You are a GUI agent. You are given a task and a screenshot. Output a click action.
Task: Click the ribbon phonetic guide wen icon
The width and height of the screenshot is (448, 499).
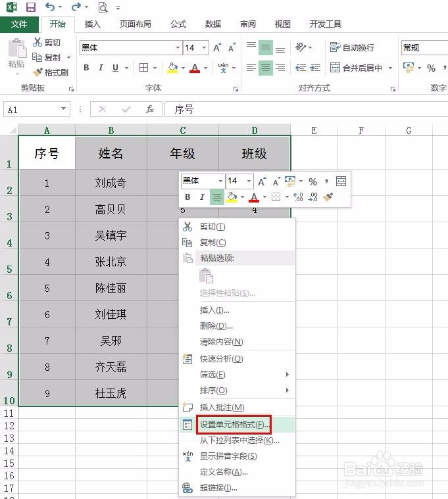click(223, 68)
